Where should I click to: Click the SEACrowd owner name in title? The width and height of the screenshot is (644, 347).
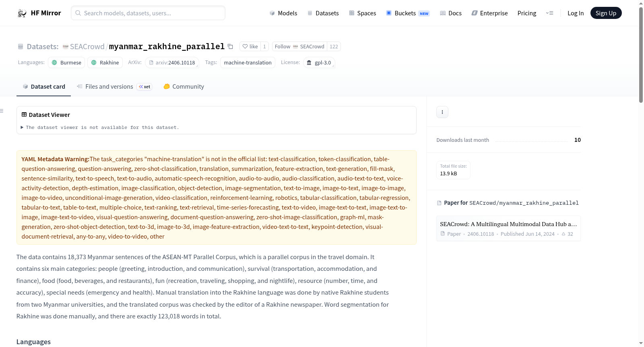pyautogui.click(x=87, y=47)
